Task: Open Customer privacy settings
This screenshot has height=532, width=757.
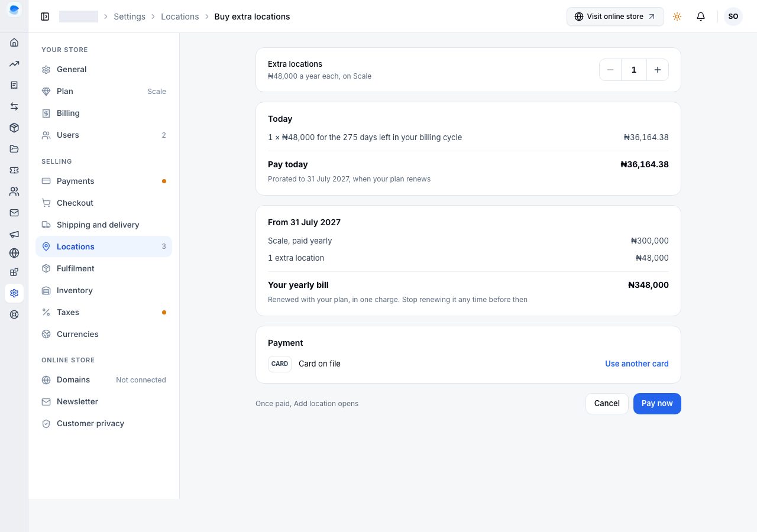Action: point(103,423)
